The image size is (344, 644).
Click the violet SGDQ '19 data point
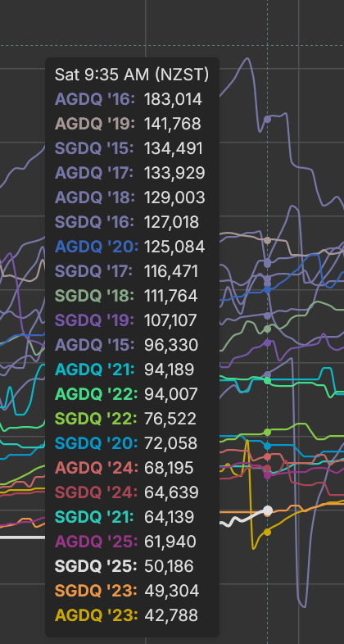(267, 342)
